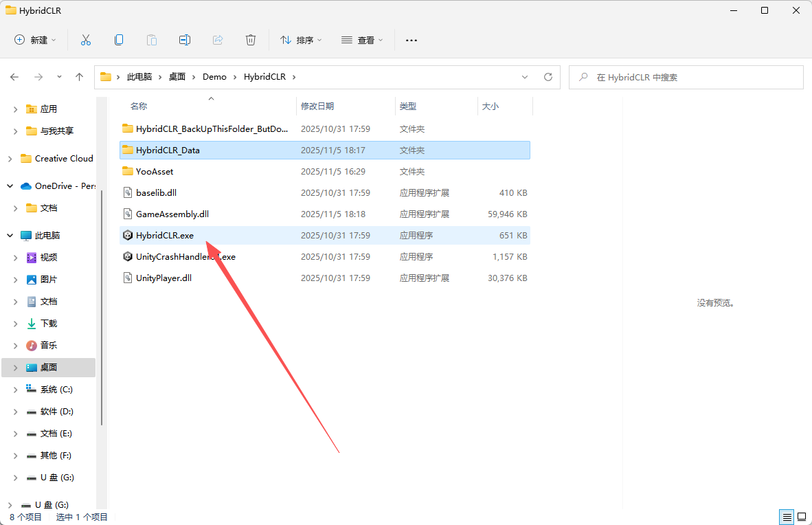Switch to large thumbnails view icon

click(x=802, y=517)
